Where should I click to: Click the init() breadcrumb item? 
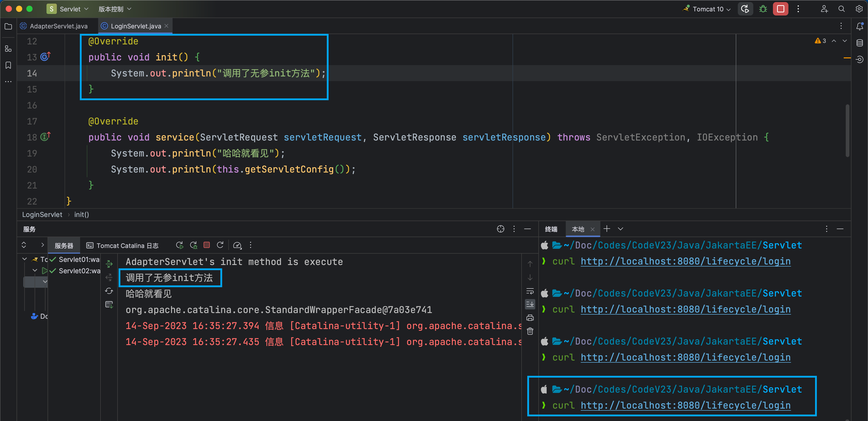point(82,215)
